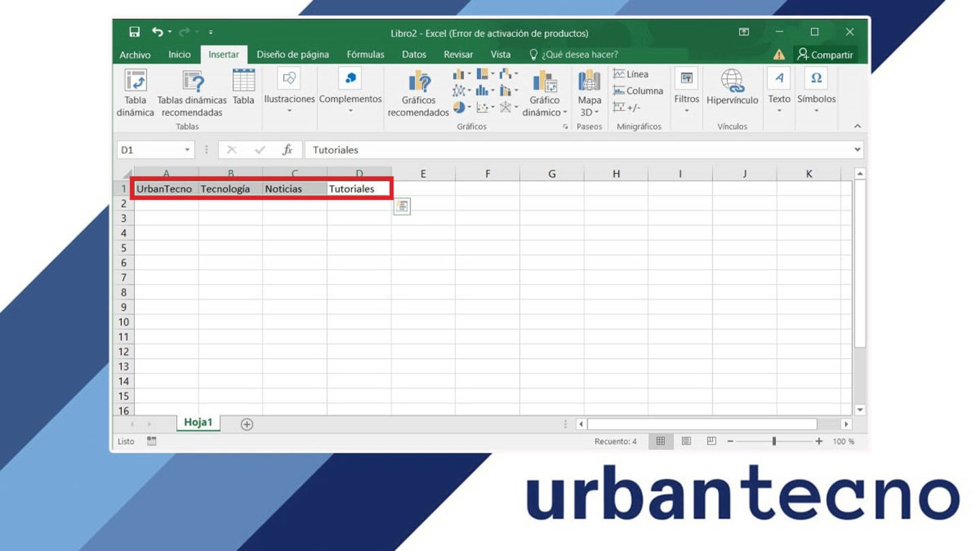Switch to Page Layout view
This screenshot has width=980, height=551.
tap(686, 441)
